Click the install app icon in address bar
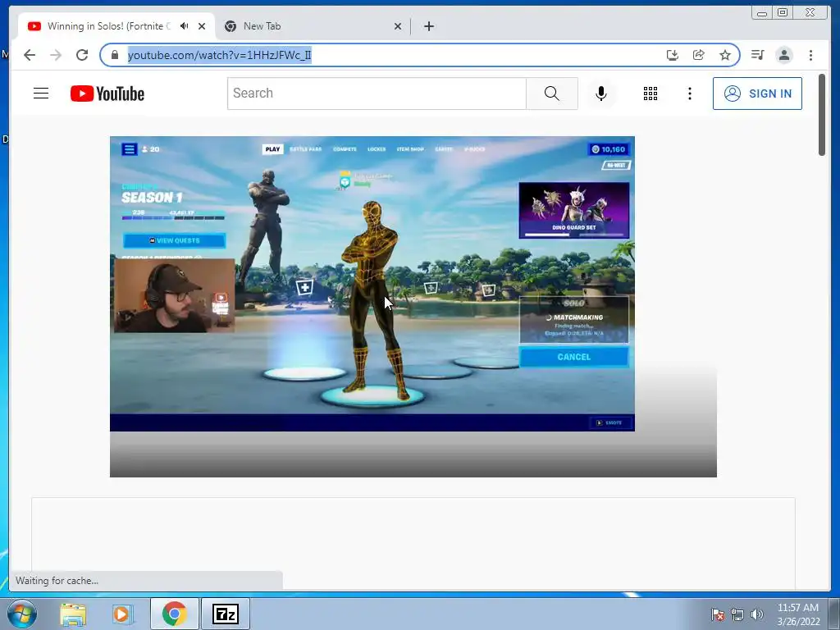The height and width of the screenshot is (630, 840). point(673,55)
